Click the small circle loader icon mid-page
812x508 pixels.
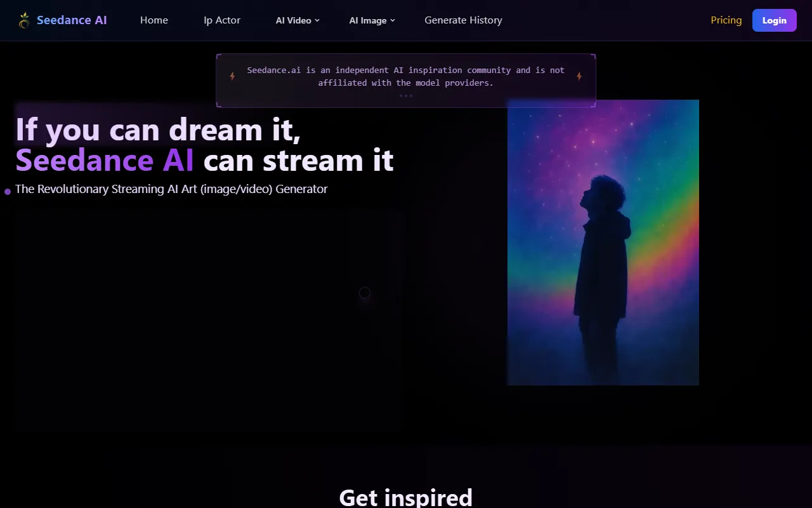click(x=365, y=293)
